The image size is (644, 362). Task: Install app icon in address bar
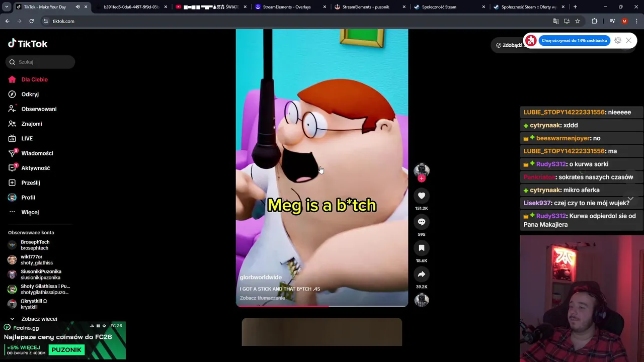pyautogui.click(x=567, y=21)
